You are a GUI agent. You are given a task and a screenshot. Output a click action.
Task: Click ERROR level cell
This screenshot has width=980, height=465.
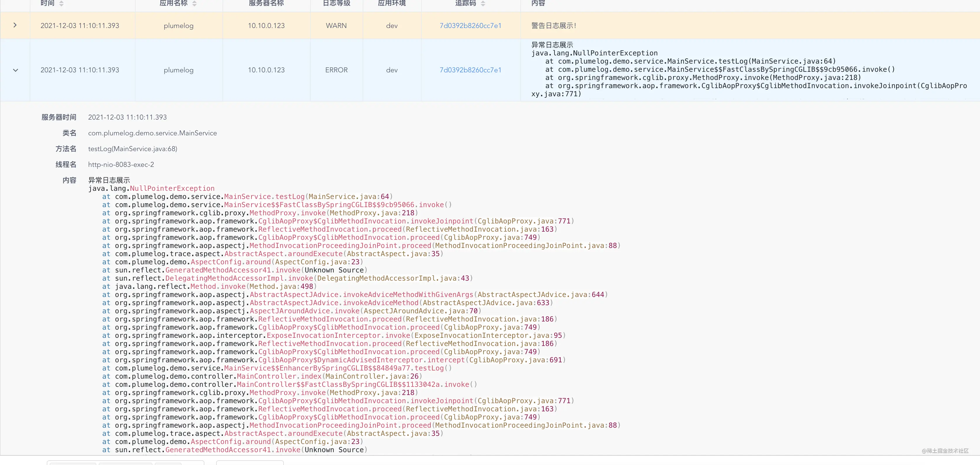[336, 70]
